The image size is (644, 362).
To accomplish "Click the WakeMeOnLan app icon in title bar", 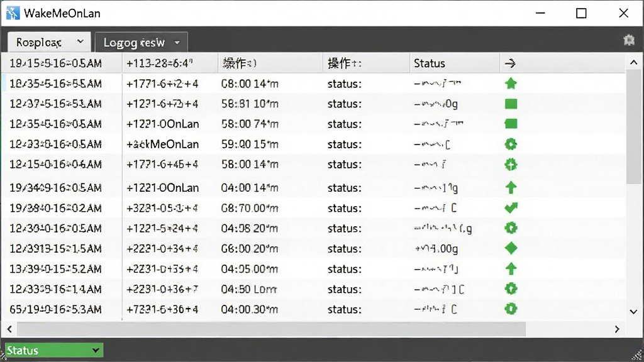I will pyautogui.click(x=13, y=13).
